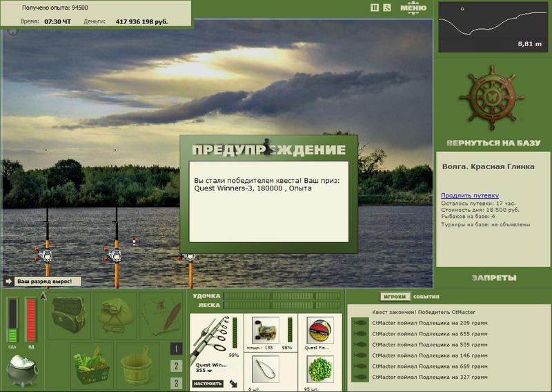Click the pause icon near МЕНЮ

click(375, 8)
